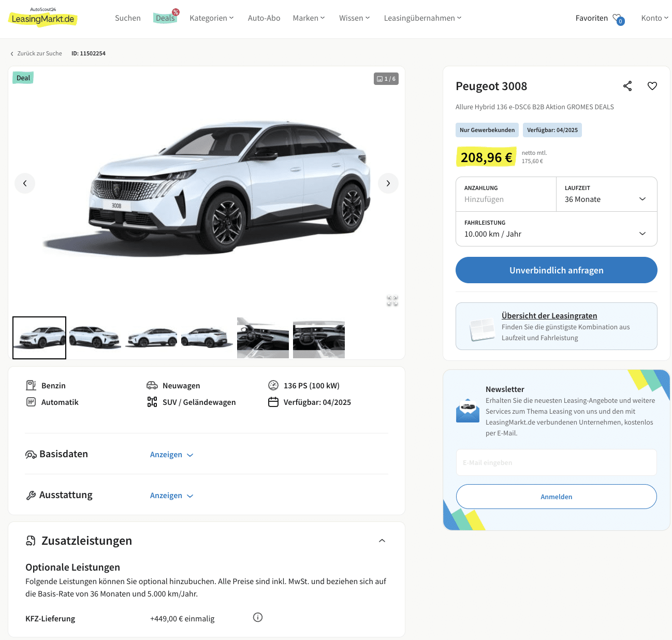
Task: Click the leasing rates table illustration
Action: pyautogui.click(x=481, y=329)
